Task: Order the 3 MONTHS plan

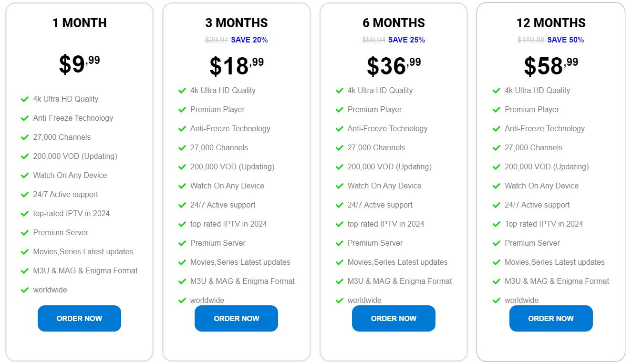Action: pyautogui.click(x=236, y=318)
